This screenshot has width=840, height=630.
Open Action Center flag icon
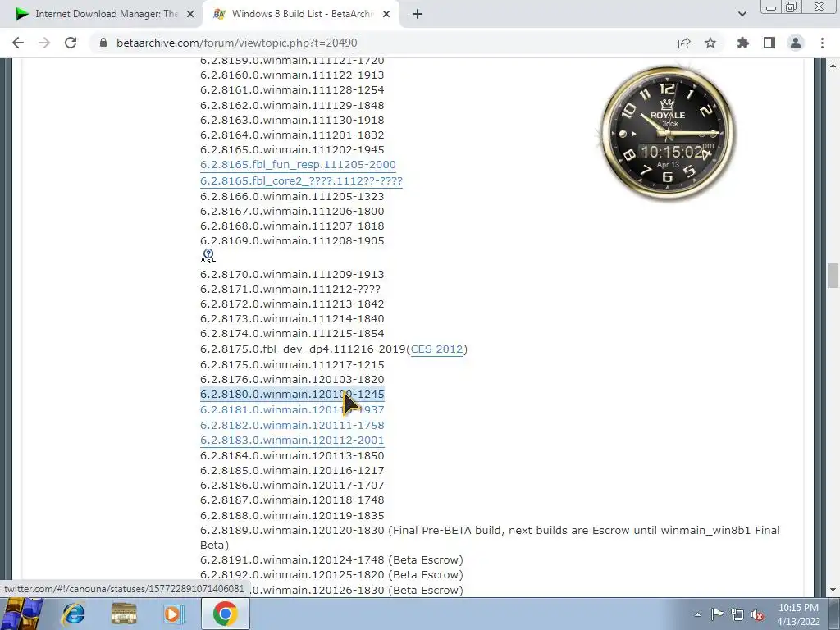[717, 614]
